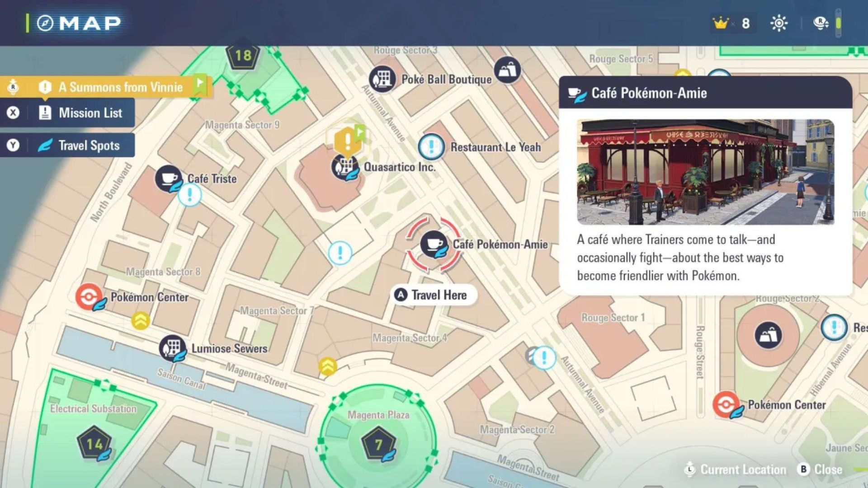Viewport: 868px width, 488px height.
Task: Select the Lumiose Sewers map icon
Action: tap(172, 348)
